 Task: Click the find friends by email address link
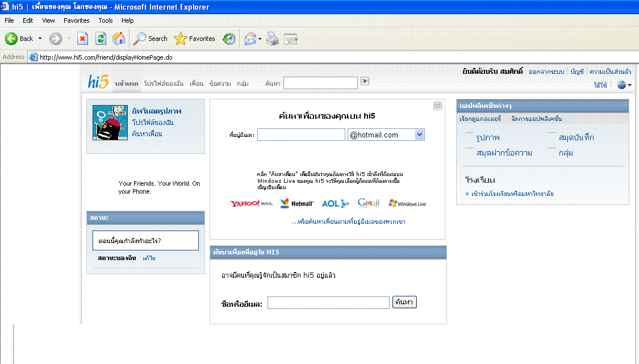[x=348, y=221]
